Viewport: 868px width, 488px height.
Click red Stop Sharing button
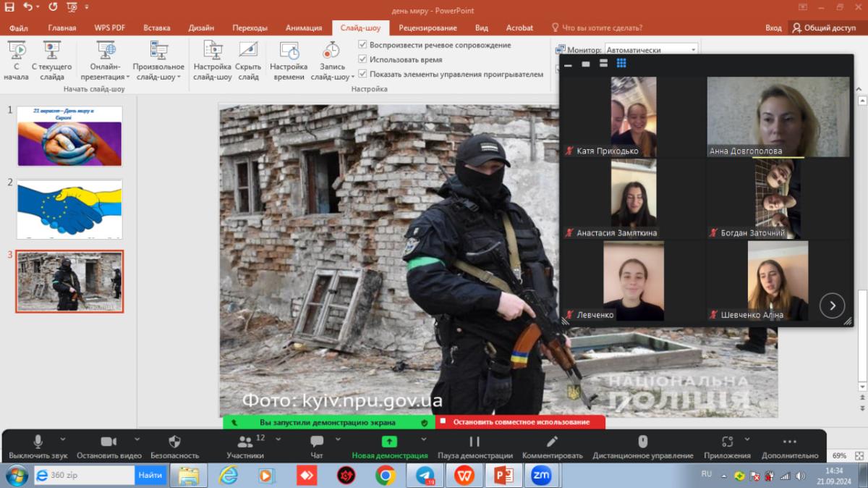pos(520,422)
